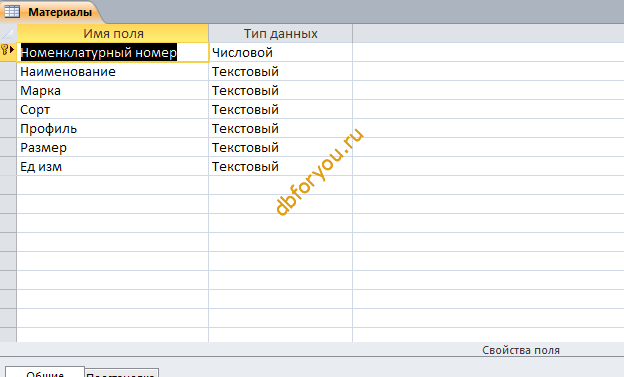Click field name Наименование

coord(113,72)
